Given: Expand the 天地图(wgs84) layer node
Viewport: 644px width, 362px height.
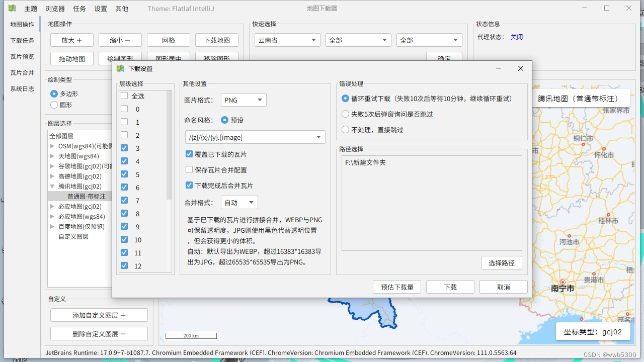Looking at the screenshot, I should tap(52, 156).
